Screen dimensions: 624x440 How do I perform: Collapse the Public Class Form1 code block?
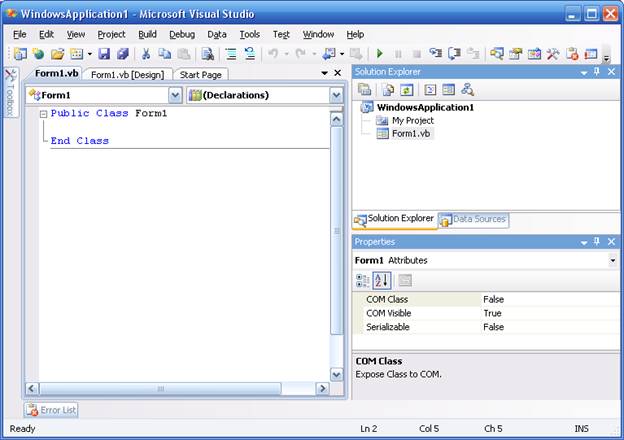click(x=43, y=114)
